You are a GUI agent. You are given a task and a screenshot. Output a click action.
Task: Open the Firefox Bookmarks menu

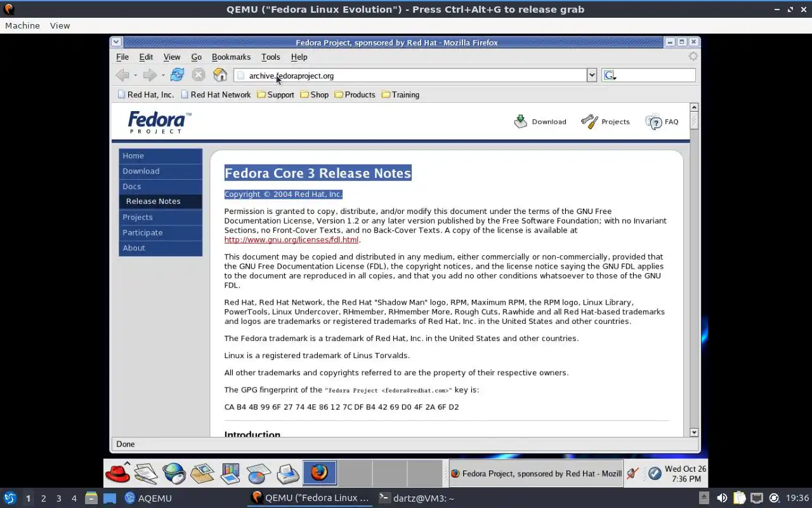point(231,57)
